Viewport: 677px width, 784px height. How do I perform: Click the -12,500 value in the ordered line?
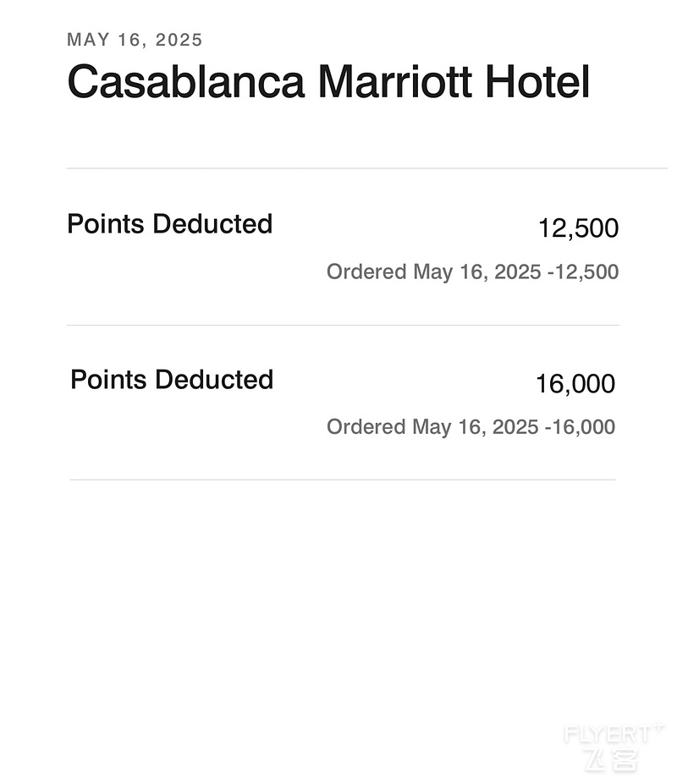583,271
